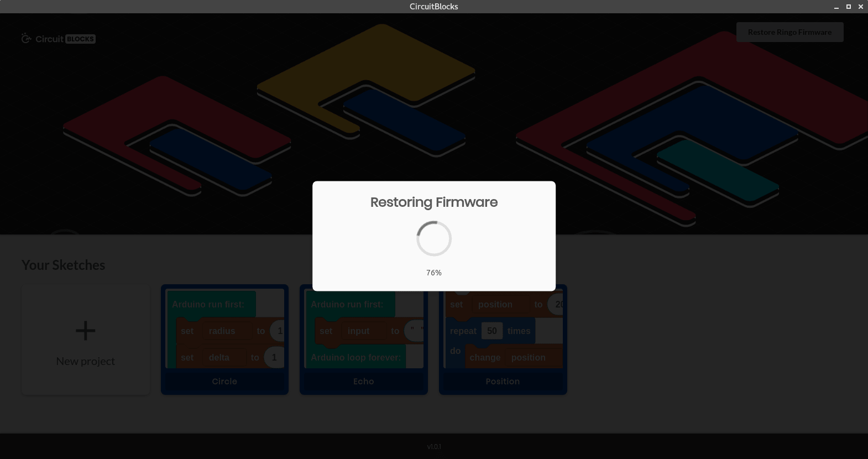Image resolution: width=868 pixels, height=459 pixels.
Task: Click the CircuitBlocks logo icon
Action: pyautogui.click(x=26, y=38)
